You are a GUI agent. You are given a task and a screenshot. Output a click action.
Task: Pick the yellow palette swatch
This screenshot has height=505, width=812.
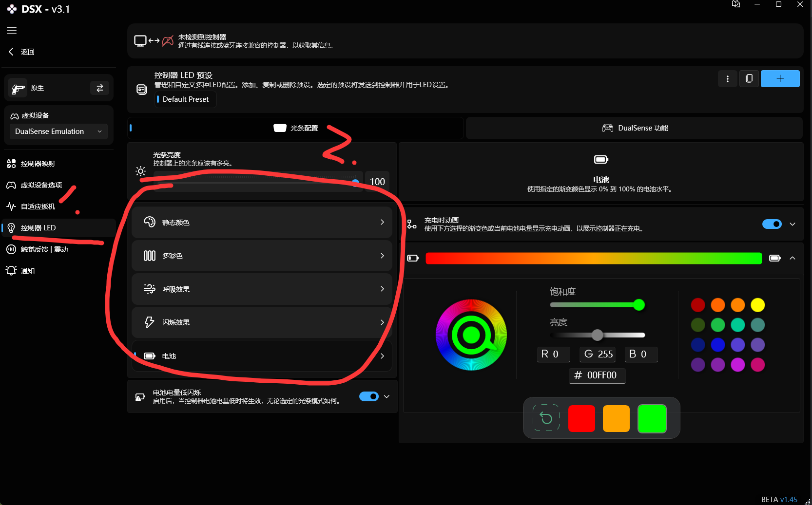point(758,305)
